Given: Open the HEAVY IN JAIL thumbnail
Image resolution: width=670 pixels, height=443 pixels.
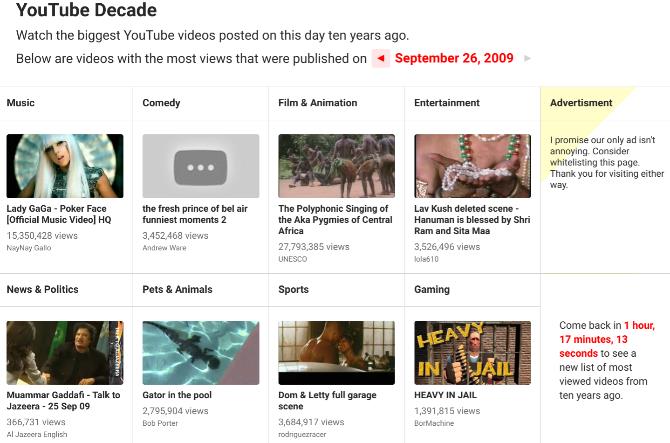Looking at the screenshot, I should tap(473, 352).
